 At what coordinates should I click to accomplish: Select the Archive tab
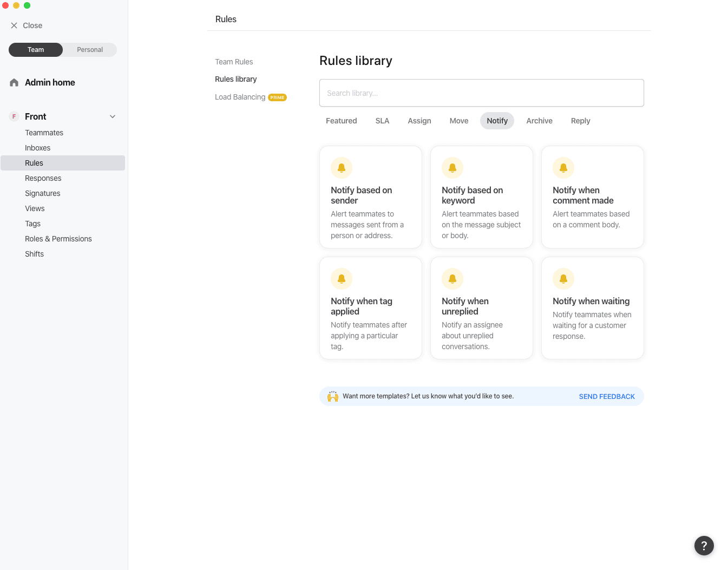point(540,121)
